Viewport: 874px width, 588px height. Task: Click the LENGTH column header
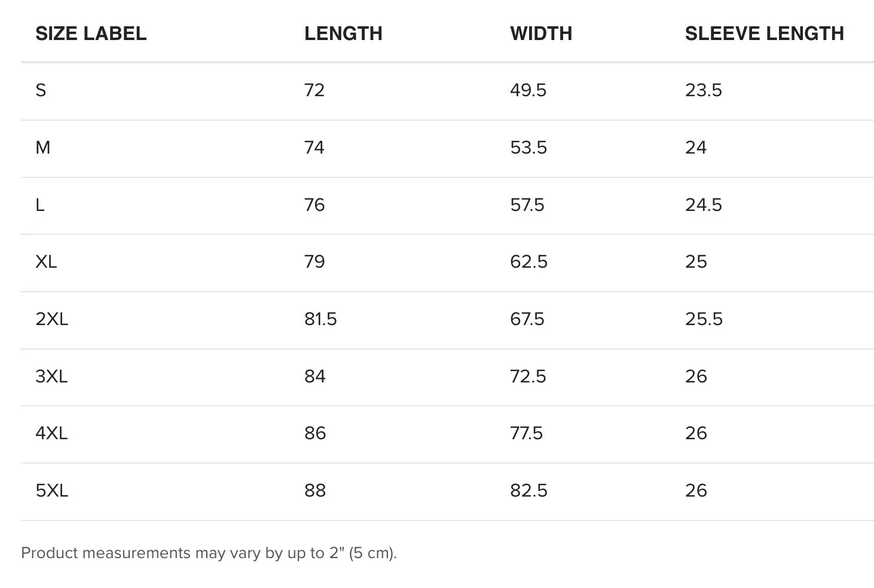pyautogui.click(x=343, y=33)
